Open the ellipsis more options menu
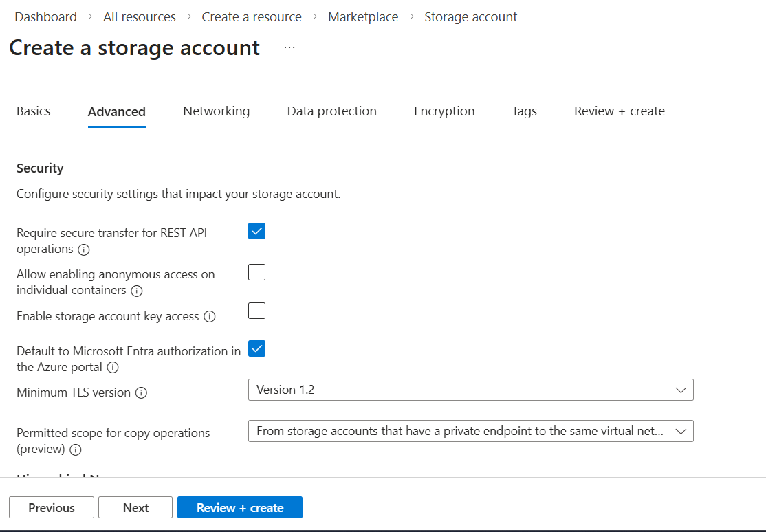 pyautogui.click(x=289, y=47)
